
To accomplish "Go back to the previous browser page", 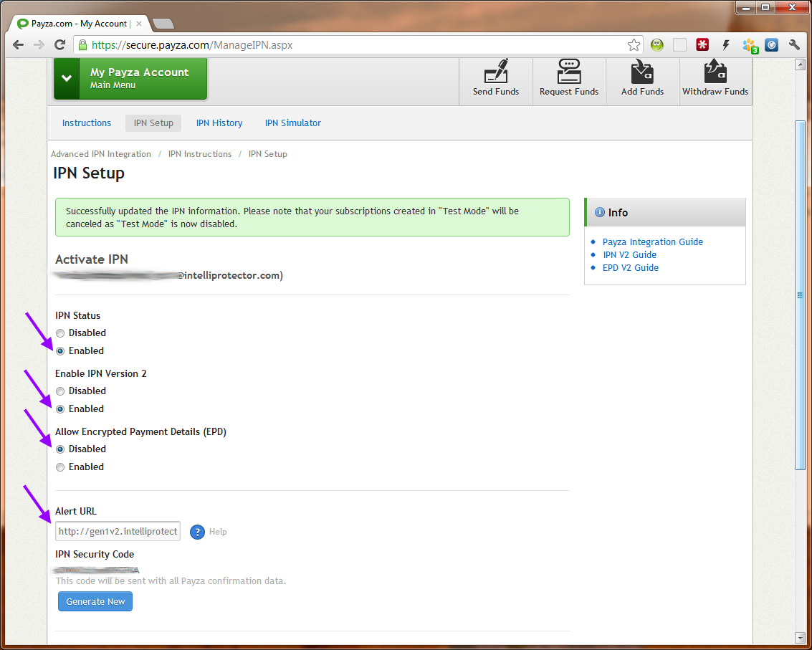I will (x=18, y=45).
